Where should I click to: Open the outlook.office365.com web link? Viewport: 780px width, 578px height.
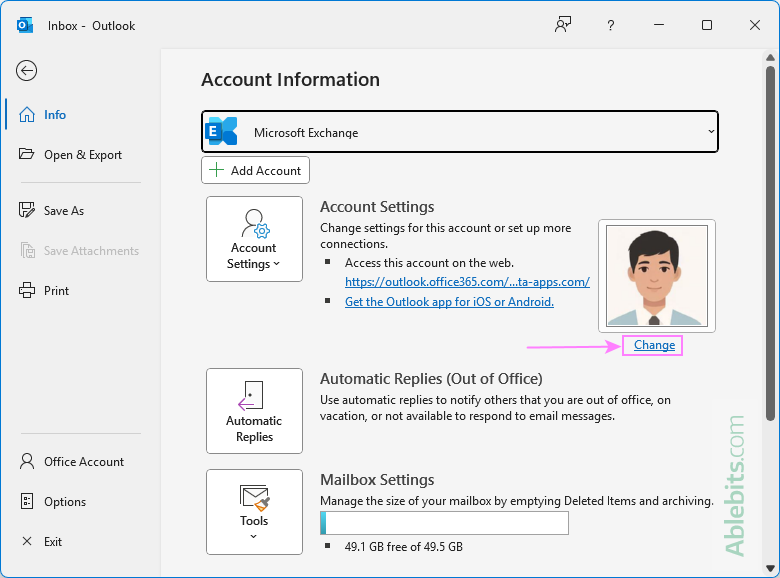point(467,282)
